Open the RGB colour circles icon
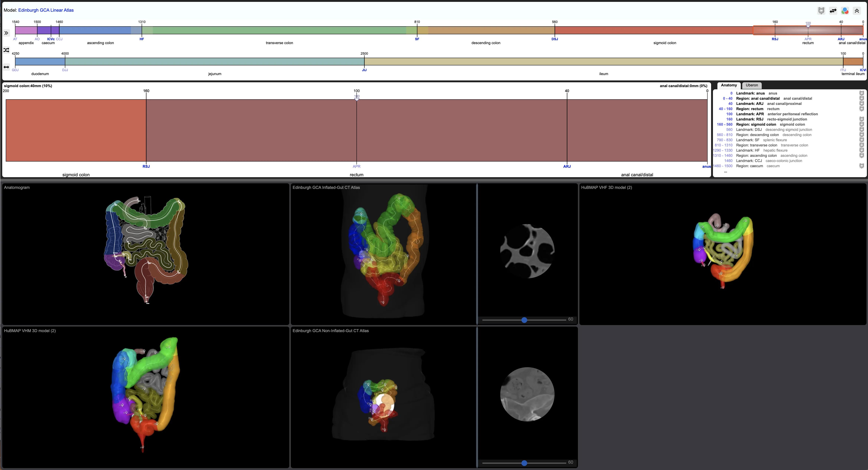 coord(845,11)
